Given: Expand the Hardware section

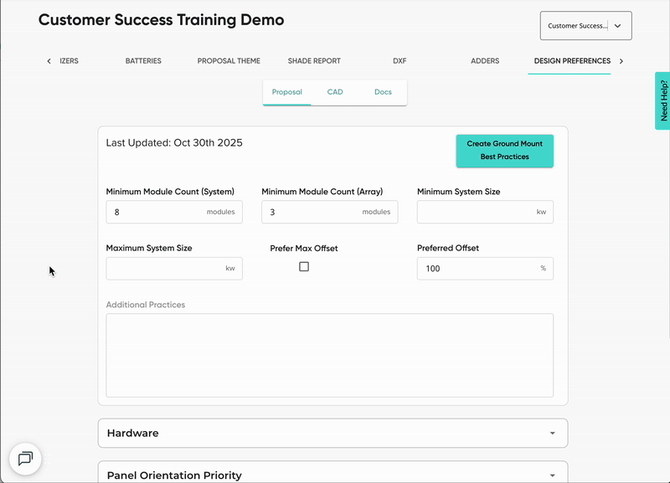Looking at the screenshot, I should pyautogui.click(x=332, y=433).
